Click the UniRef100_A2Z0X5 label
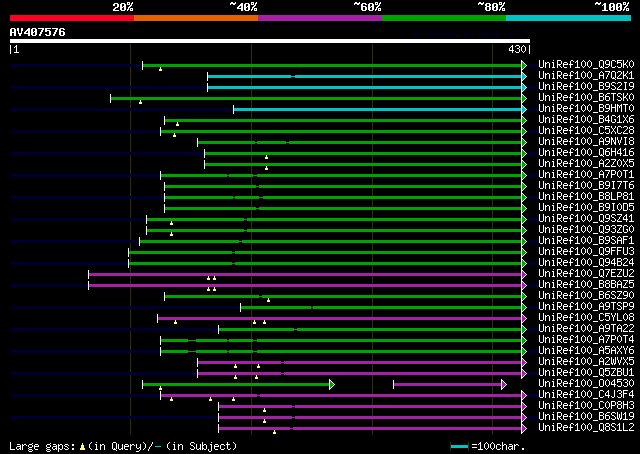Image resolution: width=640 pixels, height=454 pixels. (586, 164)
